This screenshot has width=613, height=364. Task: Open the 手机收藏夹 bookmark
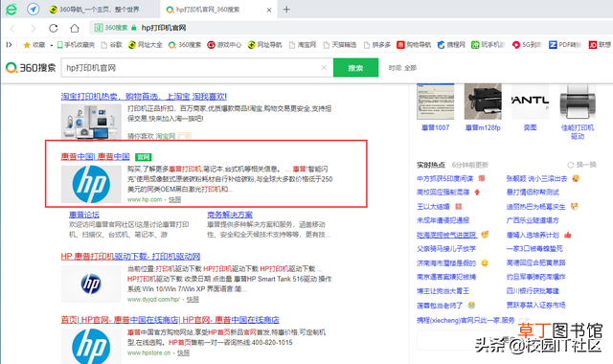coord(76,45)
